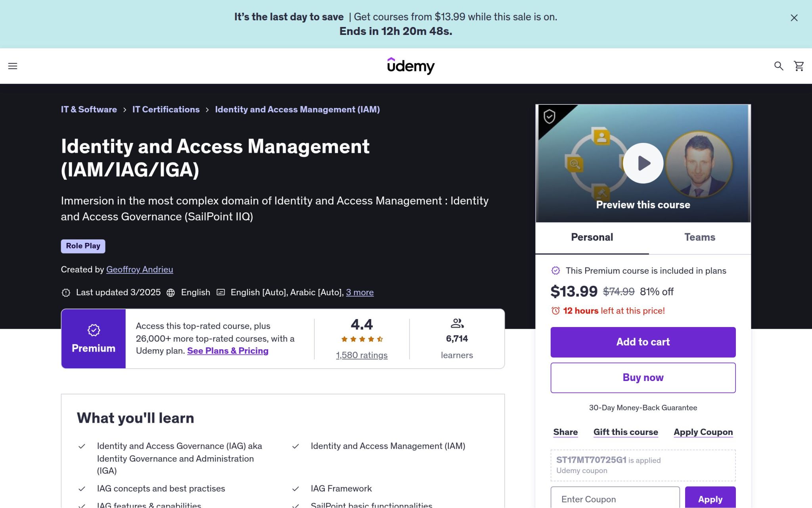
Task: Click the star rating row
Action: pos(362,339)
